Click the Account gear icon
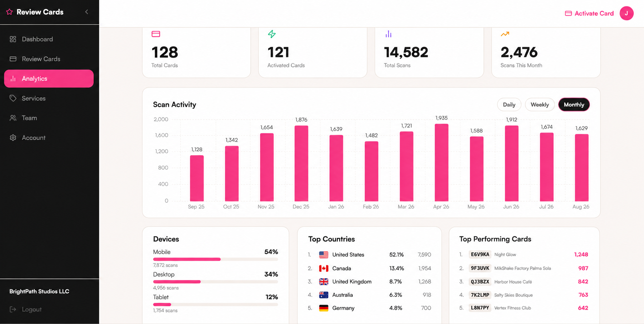Screen dimensions: 644x324 click(13, 138)
